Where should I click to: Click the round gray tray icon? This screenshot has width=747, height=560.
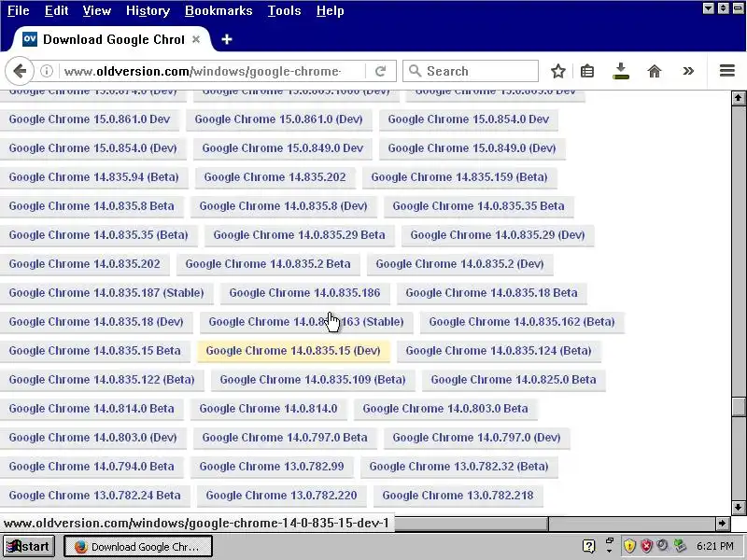coord(662,546)
